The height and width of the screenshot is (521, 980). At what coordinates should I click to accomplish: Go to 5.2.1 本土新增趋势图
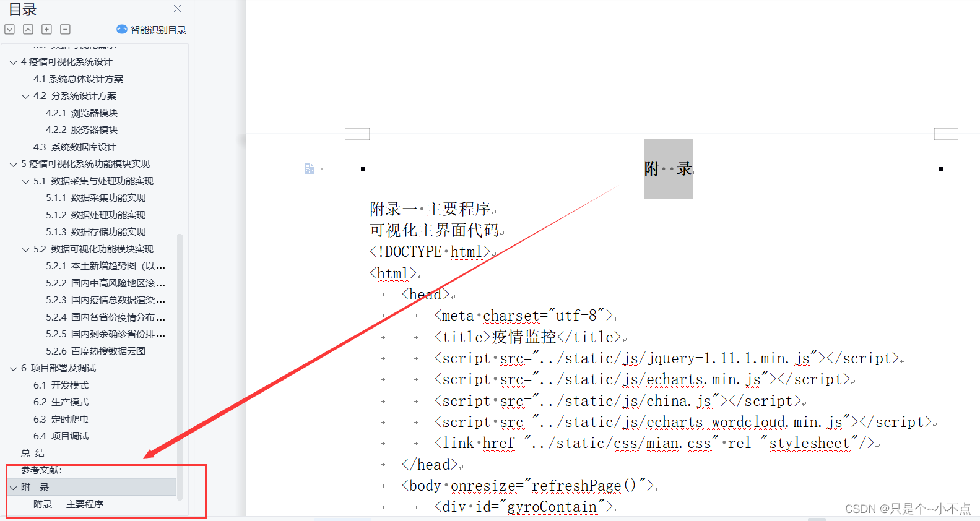coord(105,266)
